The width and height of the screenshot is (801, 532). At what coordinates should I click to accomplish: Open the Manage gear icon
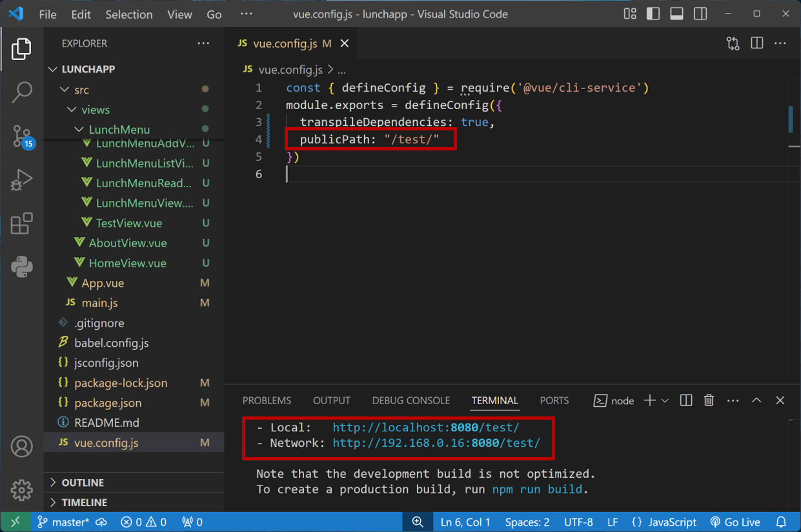[21, 490]
